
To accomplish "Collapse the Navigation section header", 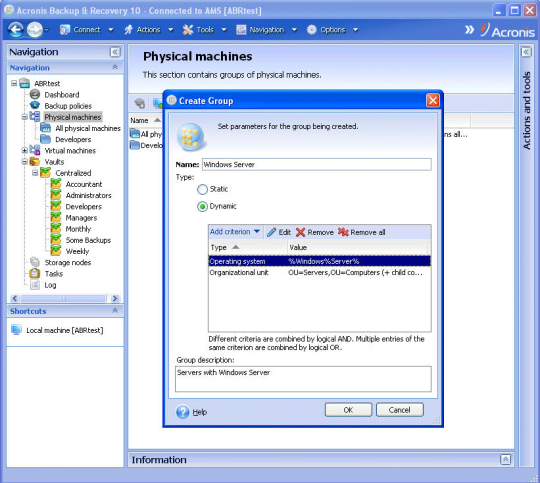I will click(115, 67).
